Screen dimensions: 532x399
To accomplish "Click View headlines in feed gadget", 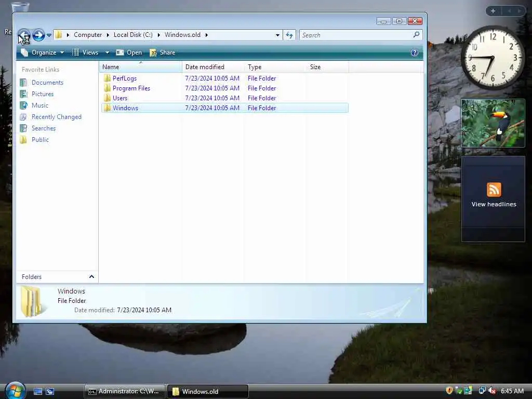I will click(494, 204).
